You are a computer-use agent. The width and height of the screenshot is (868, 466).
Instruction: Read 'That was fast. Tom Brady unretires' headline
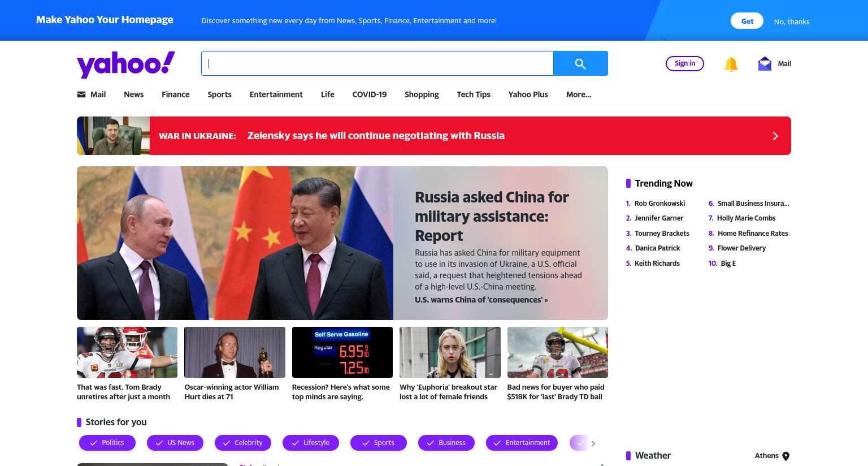click(123, 392)
